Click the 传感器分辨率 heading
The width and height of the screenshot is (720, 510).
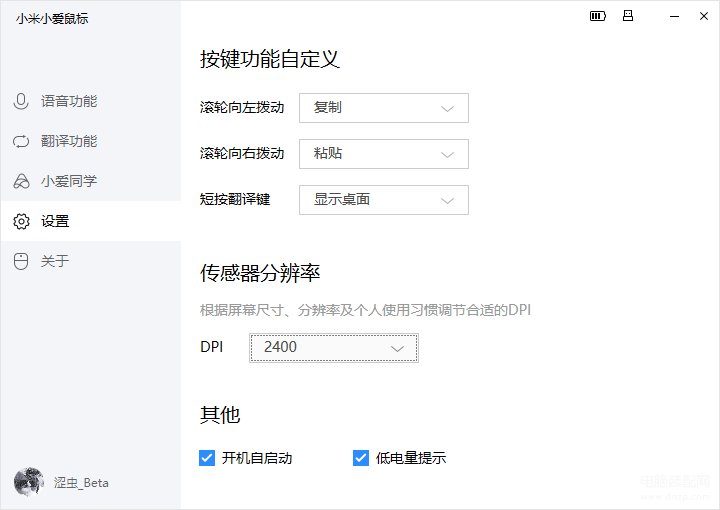pyautogui.click(x=260, y=273)
